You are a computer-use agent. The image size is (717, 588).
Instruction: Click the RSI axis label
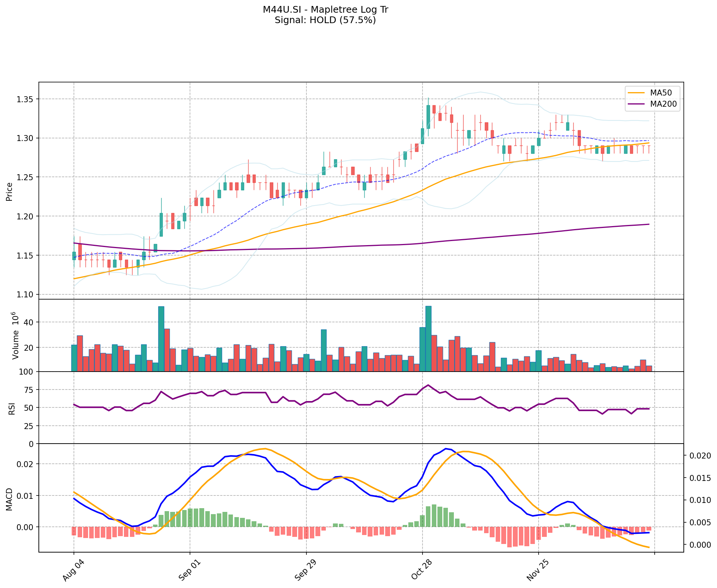pyautogui.click(x=12, y=408)
